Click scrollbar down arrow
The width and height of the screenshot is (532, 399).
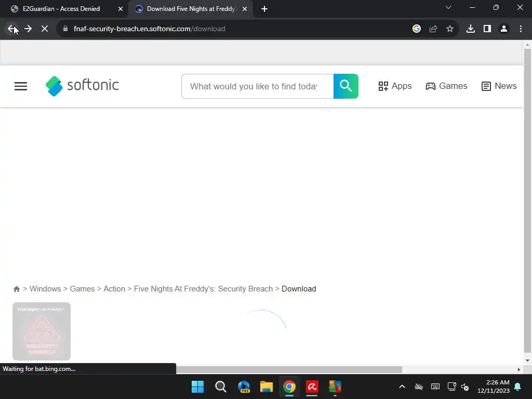pyautogui.click(x=527, y=361)
